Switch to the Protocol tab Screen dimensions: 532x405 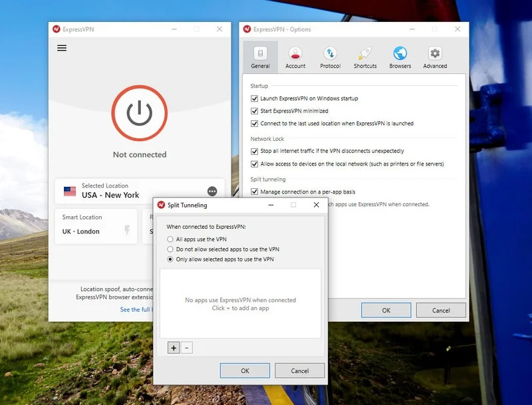pyautogui.click(x=330, y=57)
